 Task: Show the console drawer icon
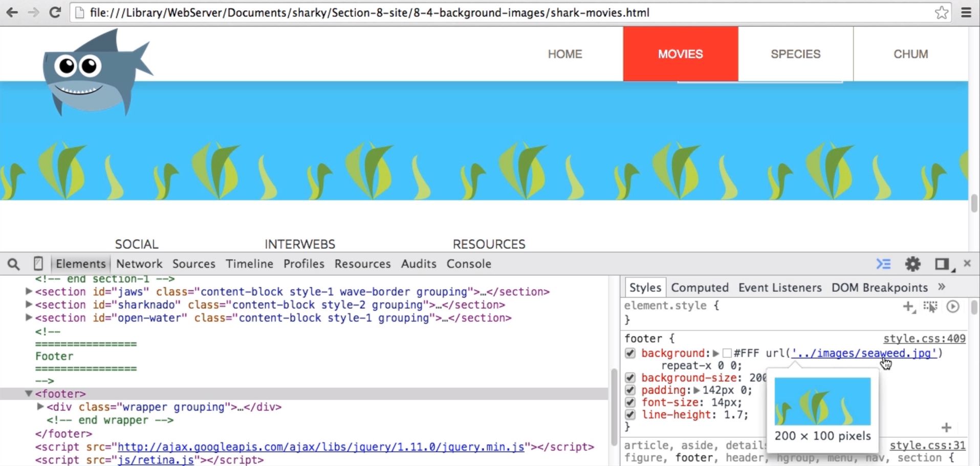pyautogui.click(x=883, y=264)
